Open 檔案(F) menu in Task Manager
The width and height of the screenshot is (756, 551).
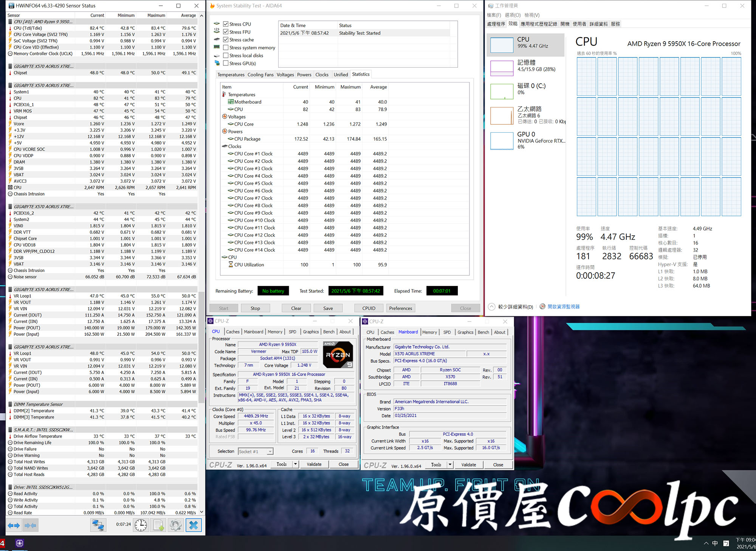tap(494, 15)
